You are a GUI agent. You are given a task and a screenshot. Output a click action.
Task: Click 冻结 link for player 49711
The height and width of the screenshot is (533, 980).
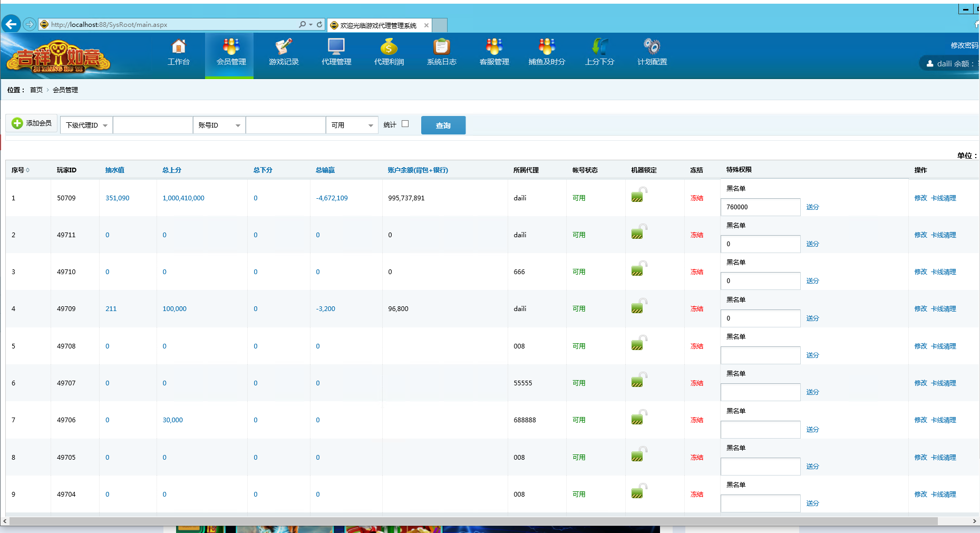point(696,235)
